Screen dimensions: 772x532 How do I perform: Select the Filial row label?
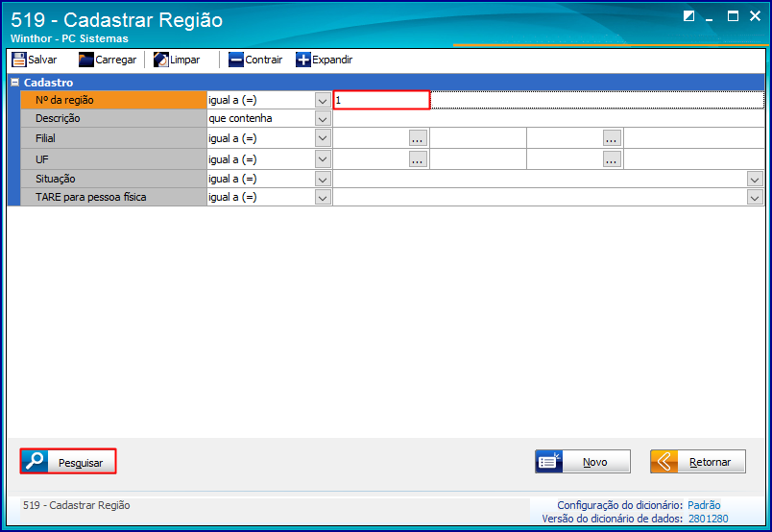click(113, 138)
